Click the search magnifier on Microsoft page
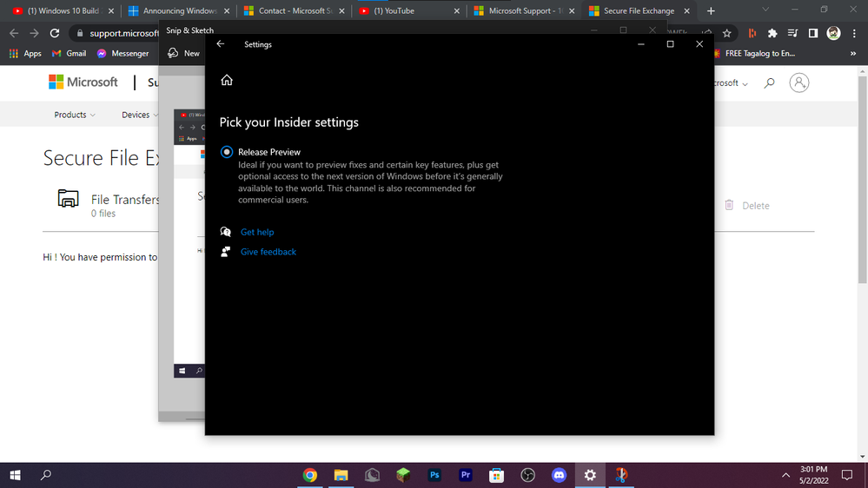 tap(770, 83)
